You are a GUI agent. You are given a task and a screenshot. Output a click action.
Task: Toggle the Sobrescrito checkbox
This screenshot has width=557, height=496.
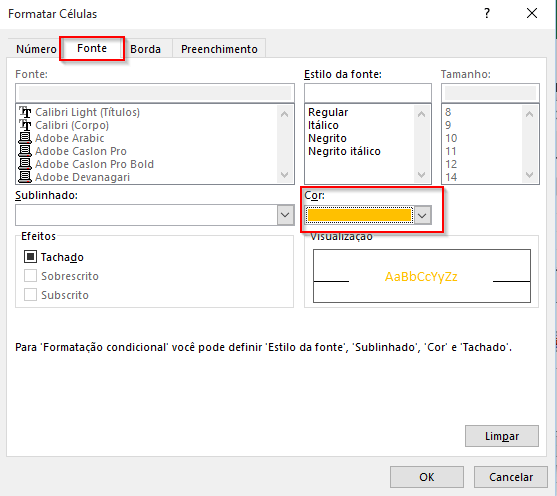pyautogui.click(x=30, y=276)
